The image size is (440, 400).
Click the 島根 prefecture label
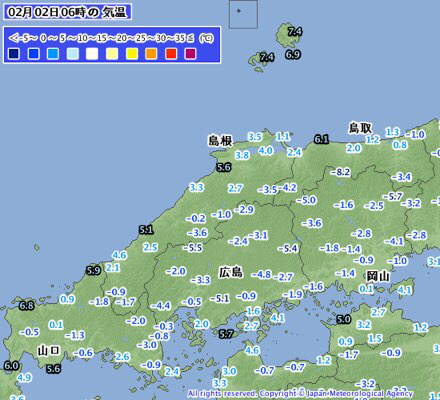point(220,141)
